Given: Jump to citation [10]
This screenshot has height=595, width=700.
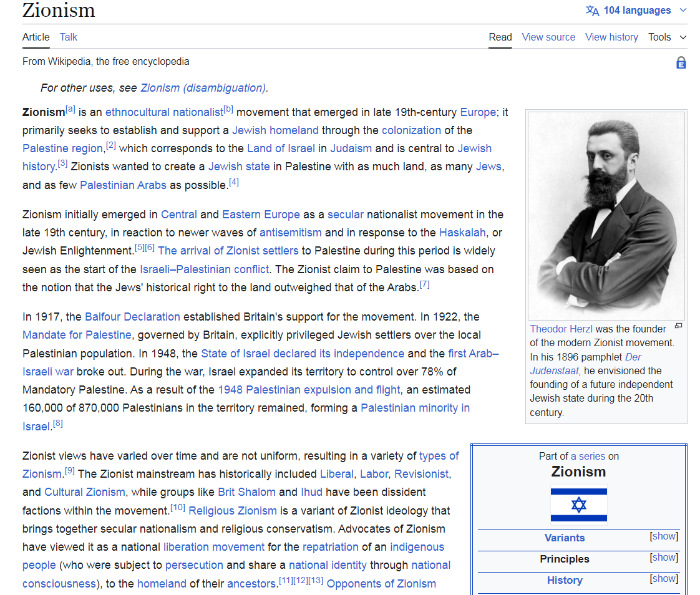Looking at the screenshot, I should [178, 508].
